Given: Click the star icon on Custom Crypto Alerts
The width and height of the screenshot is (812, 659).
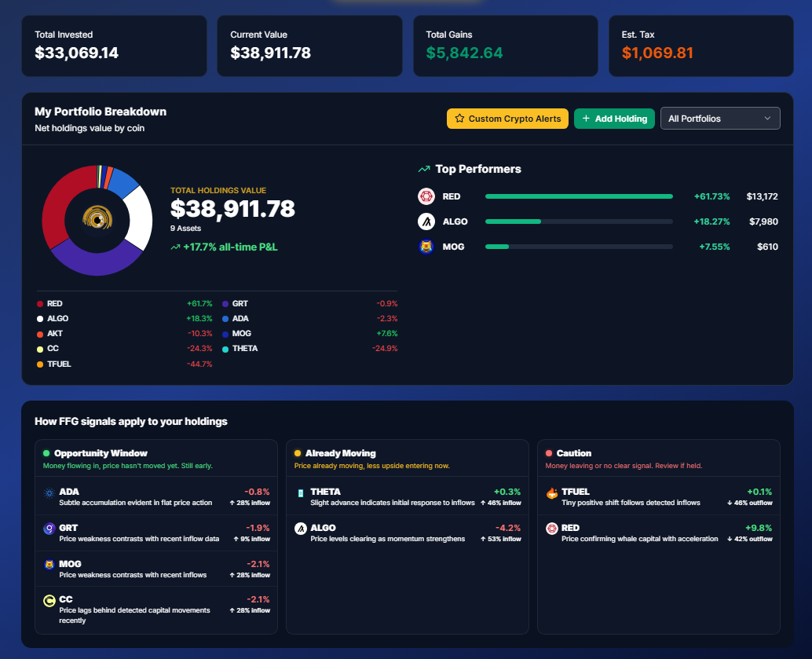Looking at the screenshot, I should 459,118.
